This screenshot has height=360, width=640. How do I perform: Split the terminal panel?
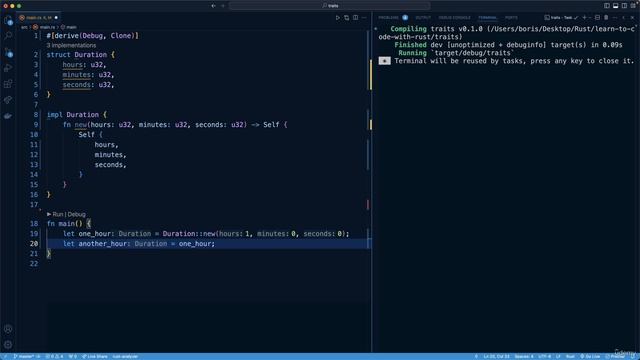[597, 18]
